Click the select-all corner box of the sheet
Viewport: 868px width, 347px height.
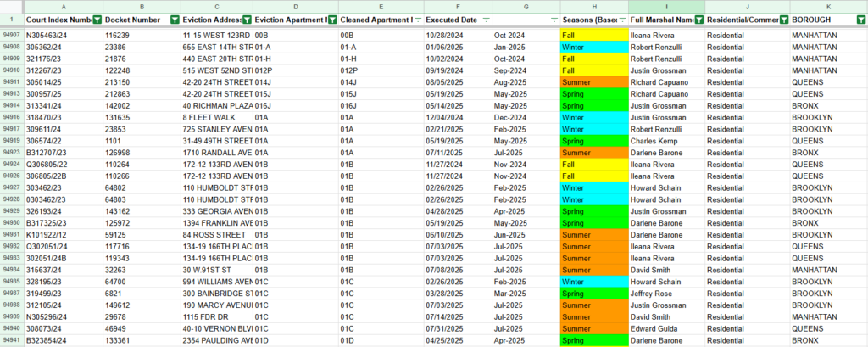[x=11, y=7]
